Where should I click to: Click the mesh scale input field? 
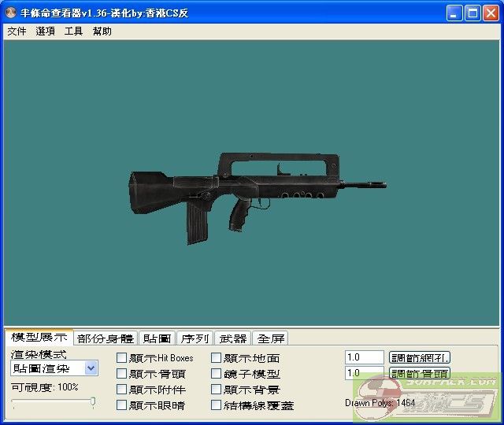point(364,357)
